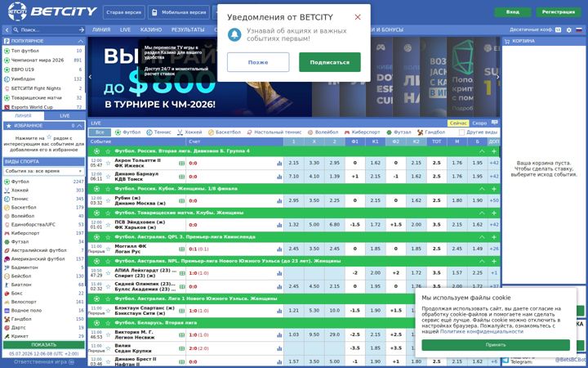Switch sidebar to LIVE tab
This screenshot has height=368, width=588.
point(65,115)
